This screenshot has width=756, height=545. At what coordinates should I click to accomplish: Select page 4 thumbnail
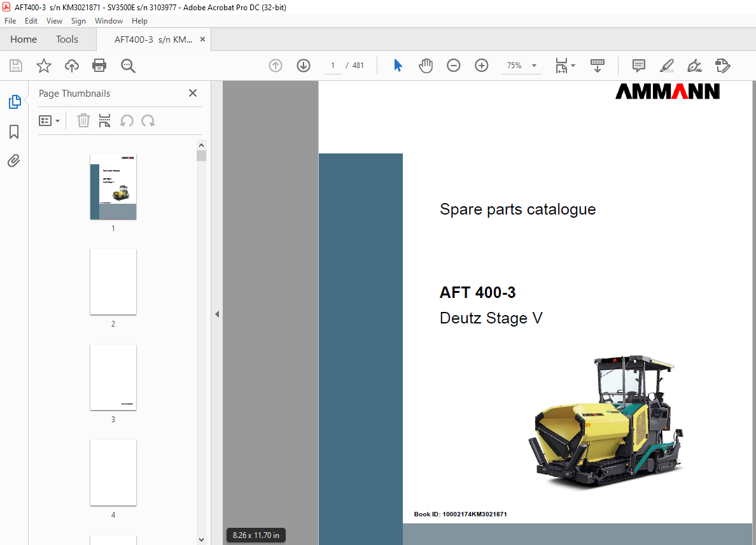pyautogui.click(x=113, y=473)
